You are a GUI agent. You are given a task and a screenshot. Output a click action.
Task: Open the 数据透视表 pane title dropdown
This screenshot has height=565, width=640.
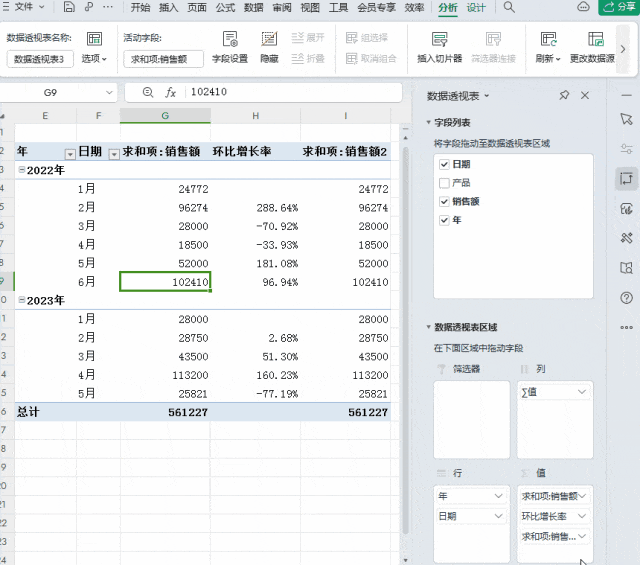tap(487, 96)
